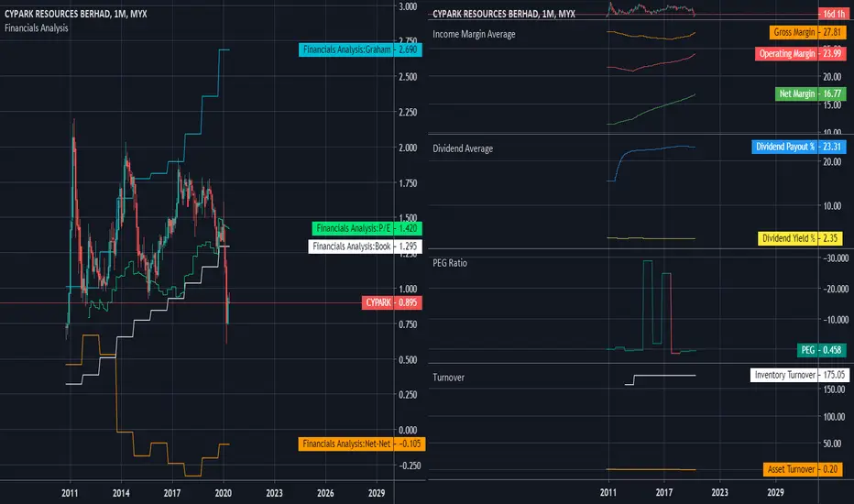Click the Turnover pane title
The width and height of the screenshot is (854, 504).
[x=448, y=377]
